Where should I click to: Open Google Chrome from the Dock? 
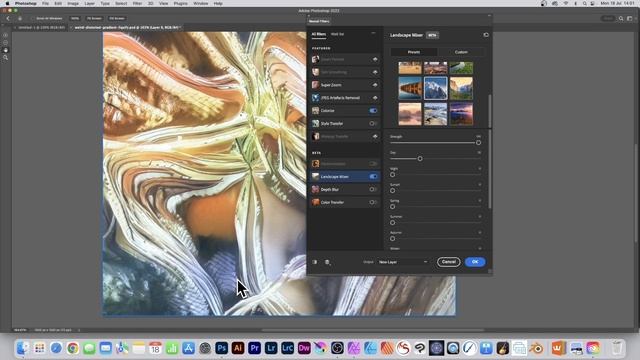click(x=73, y=348)
